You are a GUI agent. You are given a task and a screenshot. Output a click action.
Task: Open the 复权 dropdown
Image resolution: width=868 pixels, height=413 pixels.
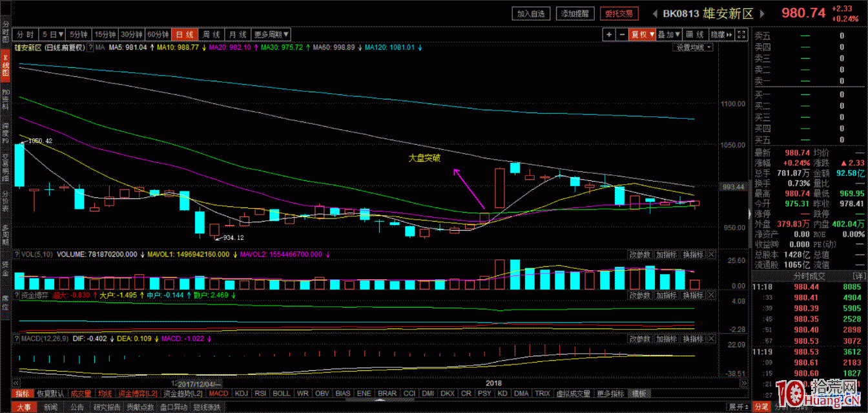click(643, 34)
